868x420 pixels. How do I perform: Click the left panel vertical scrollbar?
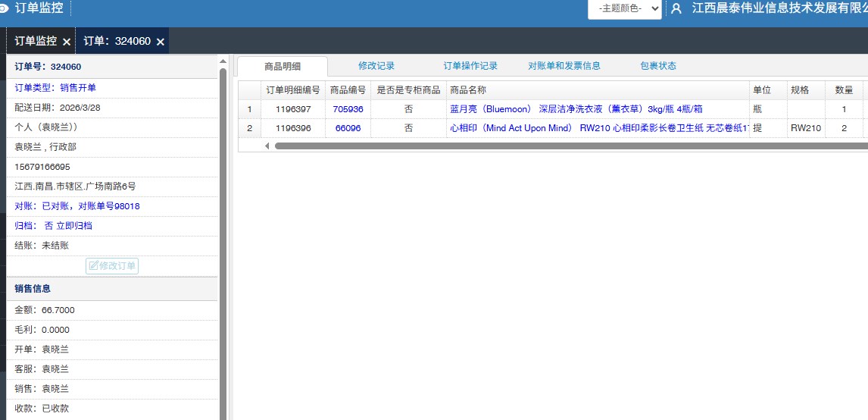pyautogui.click(x=223, y=227)
